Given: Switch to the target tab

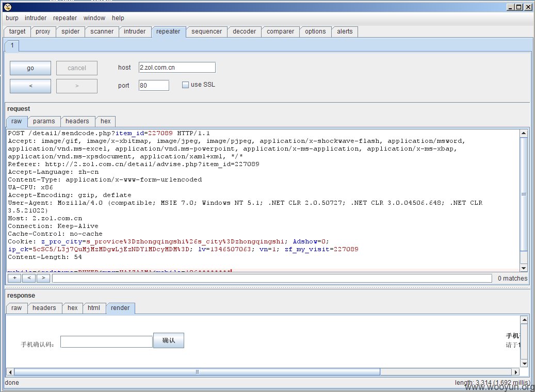Looking at the screenshot, I should click(x=18, y=31).
